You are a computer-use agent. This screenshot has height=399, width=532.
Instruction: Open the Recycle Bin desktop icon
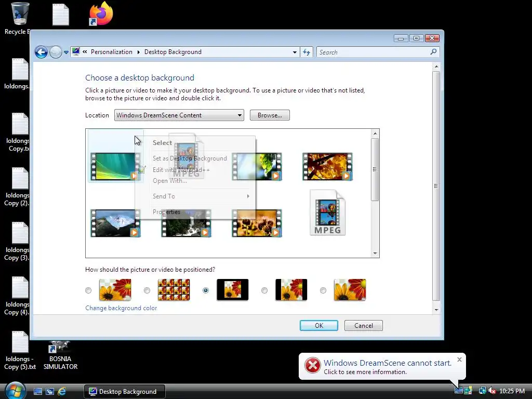point(19,18)
